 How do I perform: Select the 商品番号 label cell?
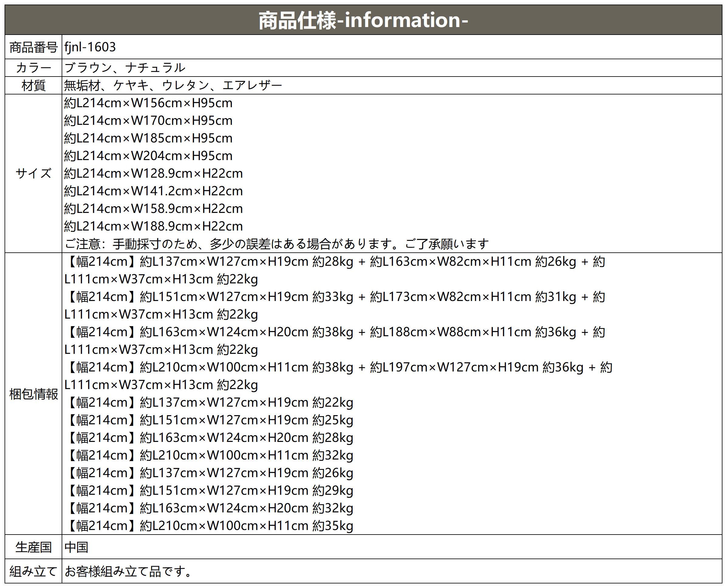click(x=33, y=47)
